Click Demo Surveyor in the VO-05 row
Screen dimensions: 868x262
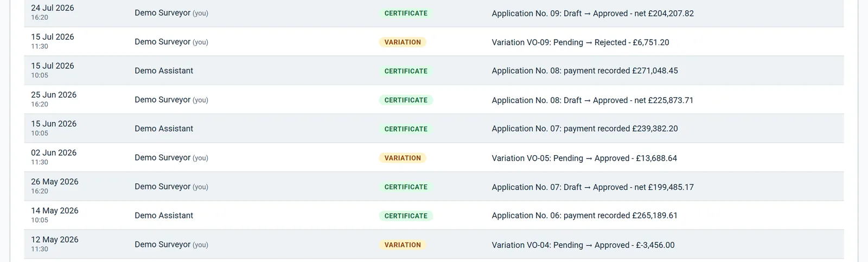[x=171, y=158]
